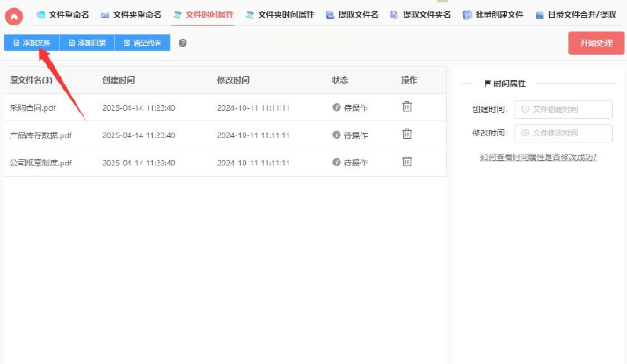
Task: Open the 如何查看时间属性是否修改成功 link
Action: point(538,157)
